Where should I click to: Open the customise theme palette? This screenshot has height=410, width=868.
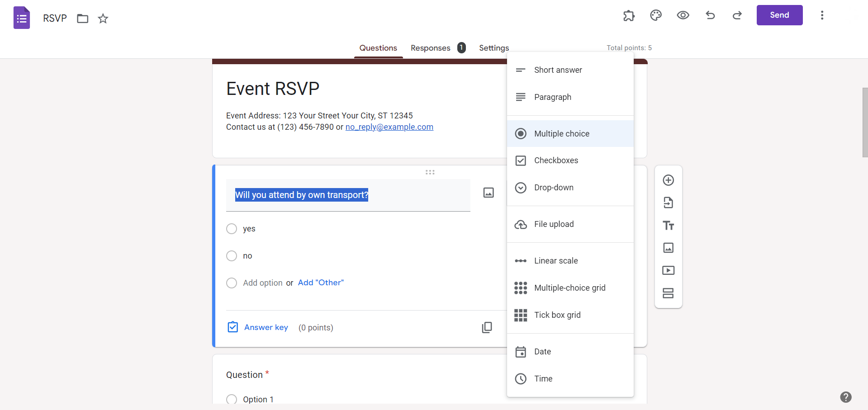pos(656,15)
